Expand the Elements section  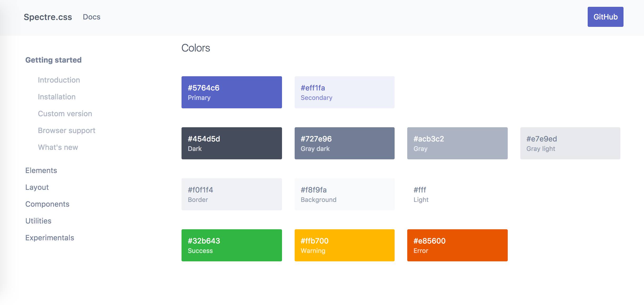point(41,170)
